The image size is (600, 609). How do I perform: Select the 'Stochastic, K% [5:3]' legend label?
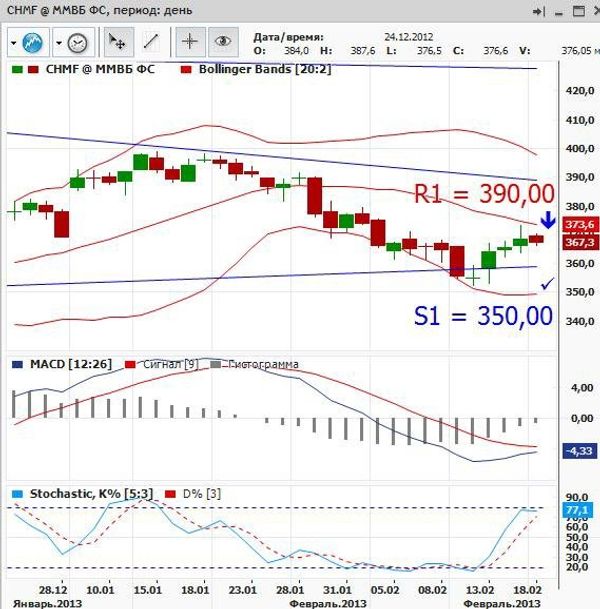point(91,494)
